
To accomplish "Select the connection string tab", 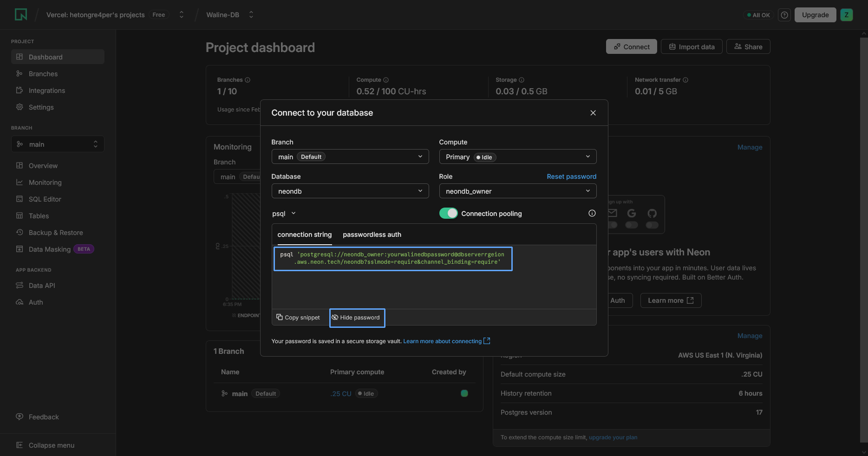I will (x=305, y=235).
